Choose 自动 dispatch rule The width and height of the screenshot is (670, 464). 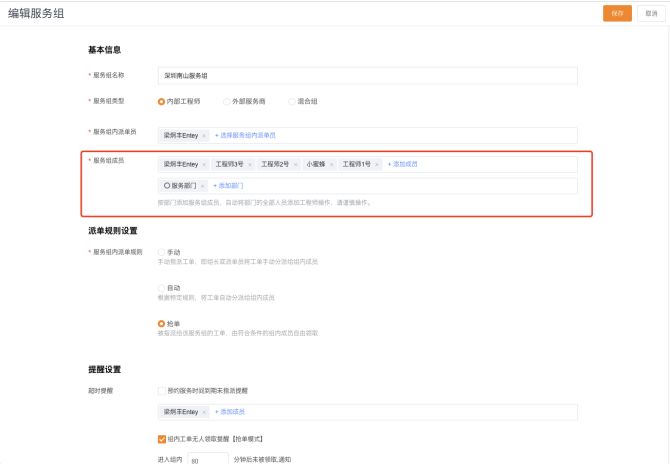pos(162,288)
